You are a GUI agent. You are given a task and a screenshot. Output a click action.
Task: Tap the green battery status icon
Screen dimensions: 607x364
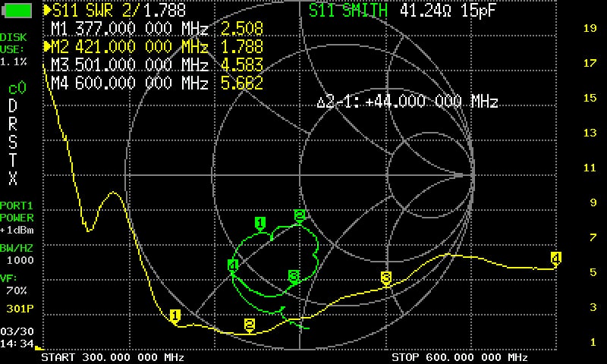(17, 11)
